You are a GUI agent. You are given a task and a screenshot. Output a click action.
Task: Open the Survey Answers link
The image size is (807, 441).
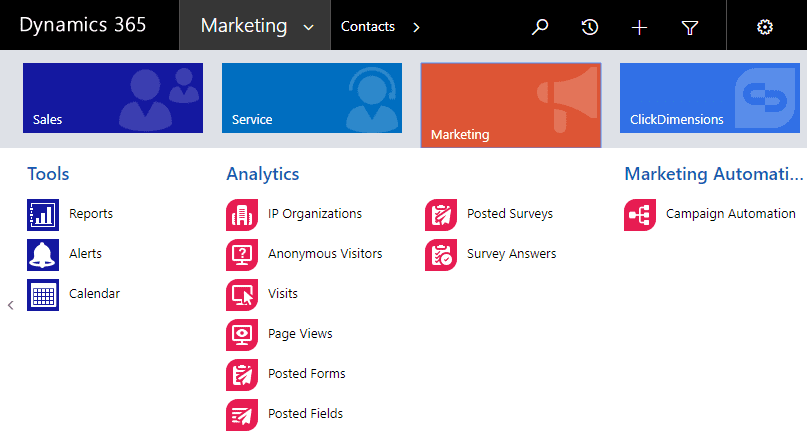coord(512,254)
